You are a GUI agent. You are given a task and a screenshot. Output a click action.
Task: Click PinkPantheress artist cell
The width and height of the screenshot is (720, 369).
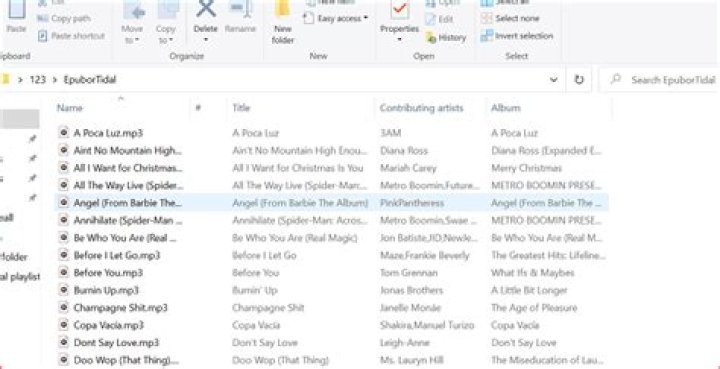point(412,203)
